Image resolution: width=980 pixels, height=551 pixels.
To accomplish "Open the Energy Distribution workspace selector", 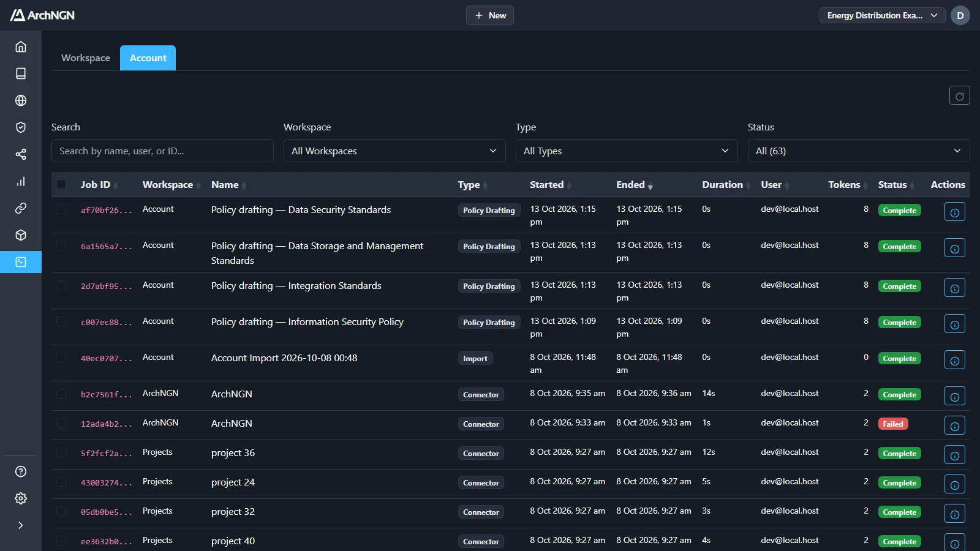I will pyautogui.click(x=882, y=15).
